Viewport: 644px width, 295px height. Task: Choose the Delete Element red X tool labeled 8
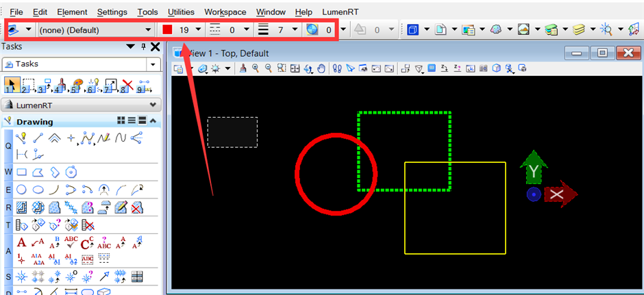[x=128, y=86]
